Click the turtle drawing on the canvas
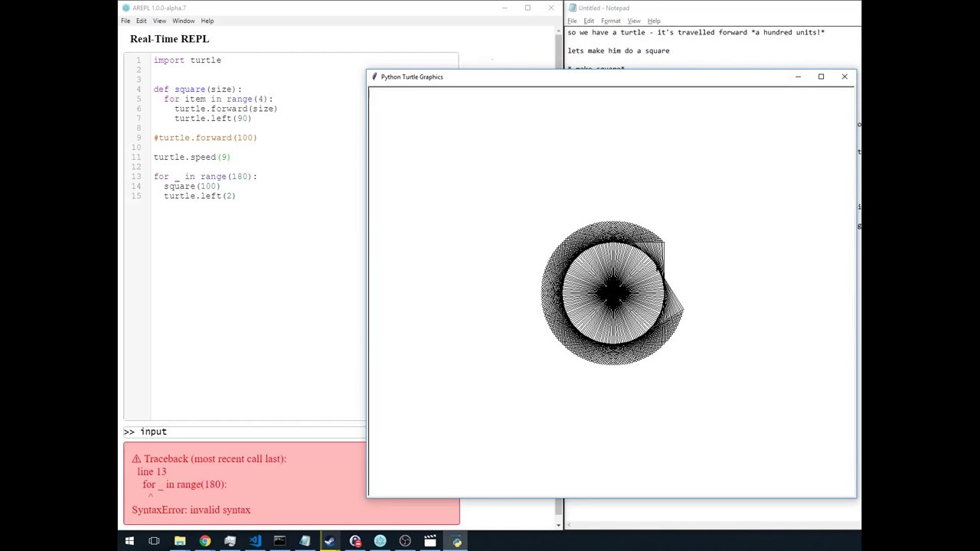Screen dimensions: 980x551 [612, 293]
